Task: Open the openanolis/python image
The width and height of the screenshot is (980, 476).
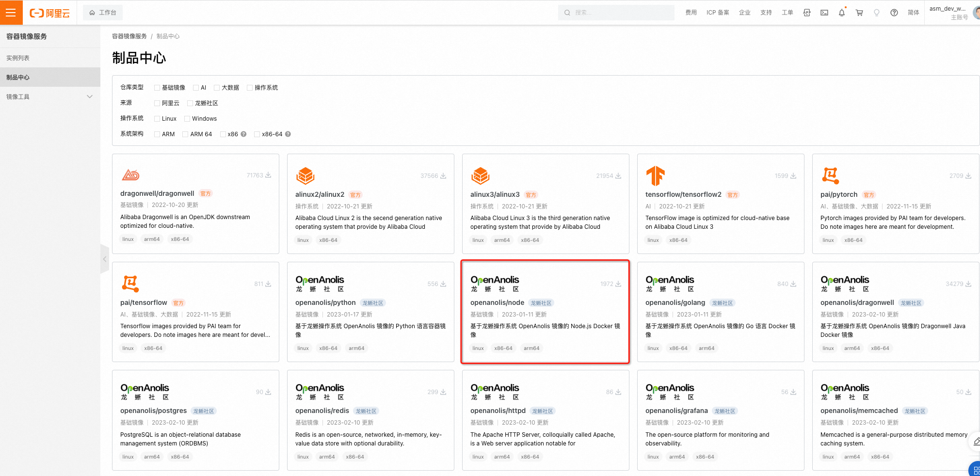Action: point(325,302)
